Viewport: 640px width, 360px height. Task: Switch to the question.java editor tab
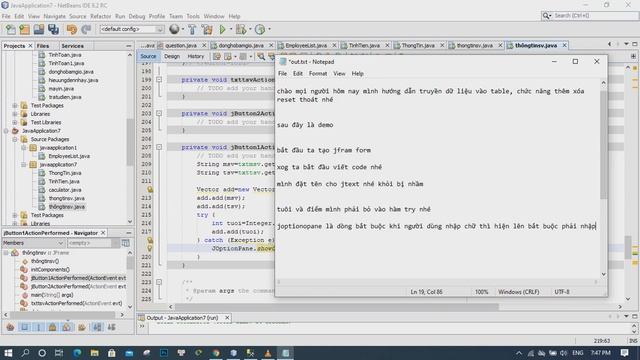pos(181,45)
